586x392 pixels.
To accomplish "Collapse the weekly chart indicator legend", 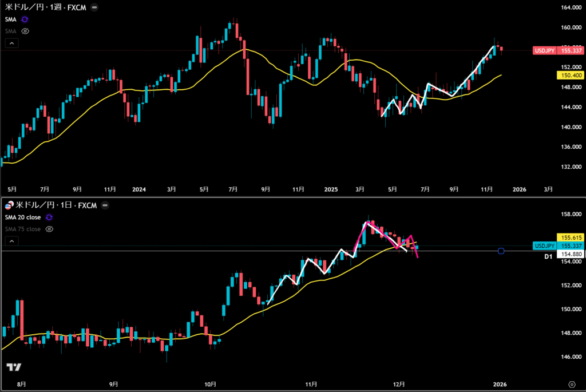I will [x=11, y=43].
